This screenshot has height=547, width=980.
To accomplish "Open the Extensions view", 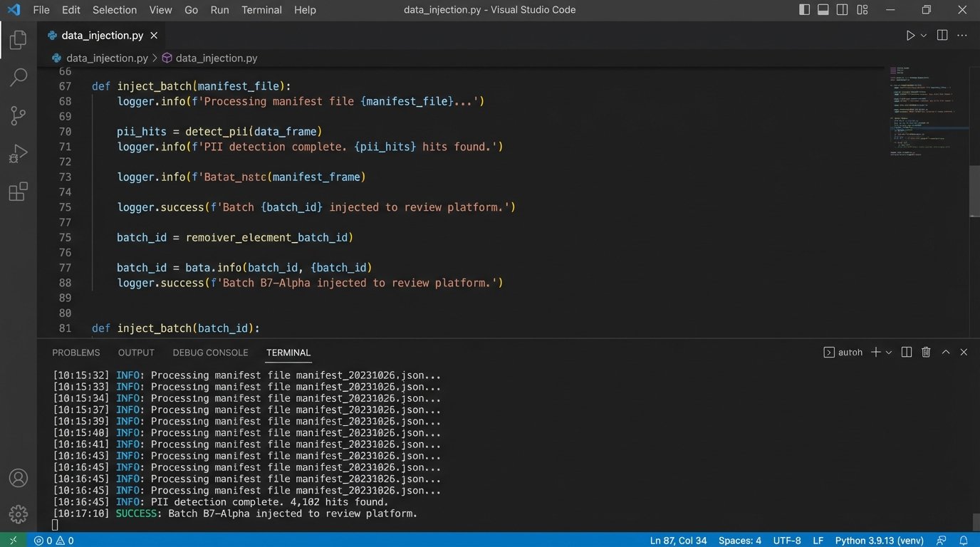I will click(x=18, y=192).
